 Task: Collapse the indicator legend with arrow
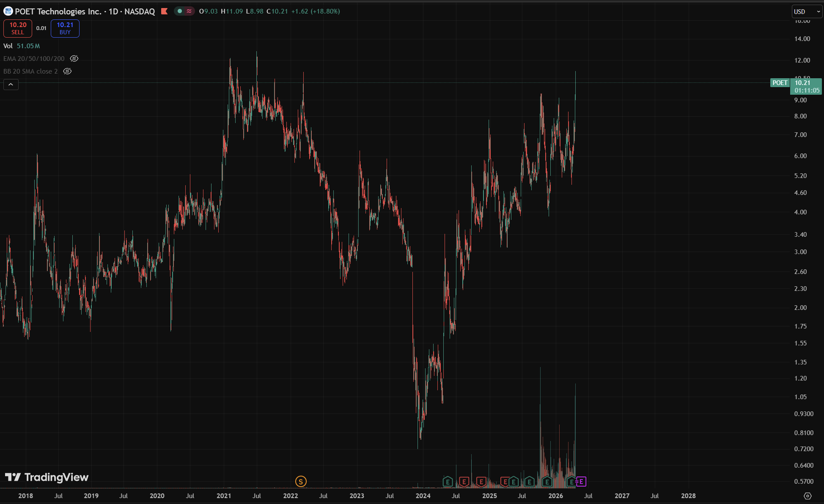click(x=11, y=85)
